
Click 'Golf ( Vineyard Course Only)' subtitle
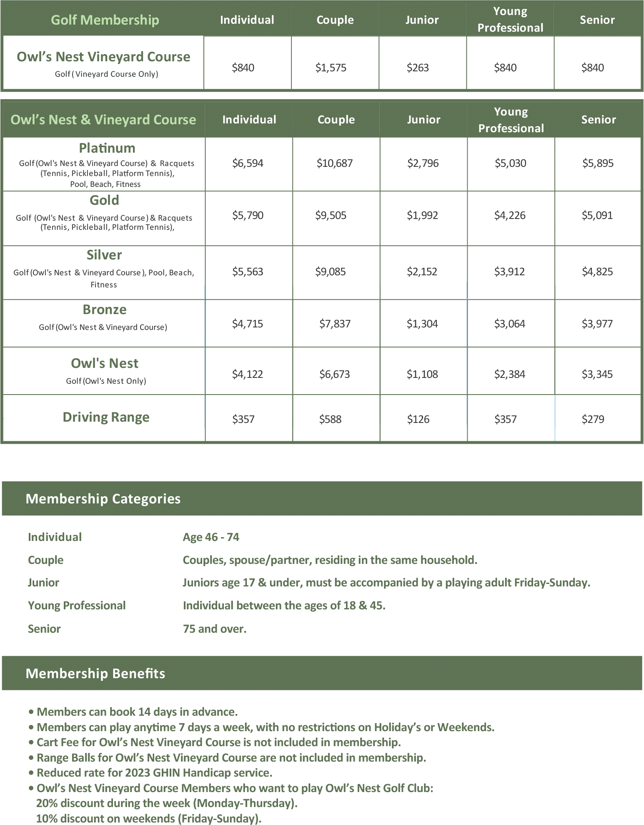(107, 74)
